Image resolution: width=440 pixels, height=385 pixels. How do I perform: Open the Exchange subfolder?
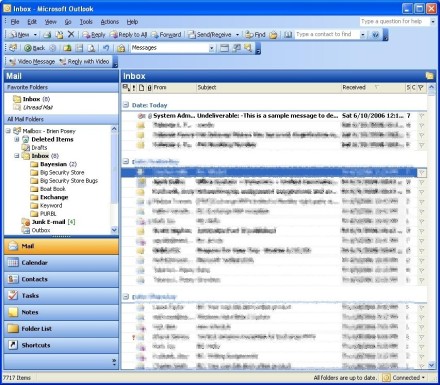click(49, 197)
